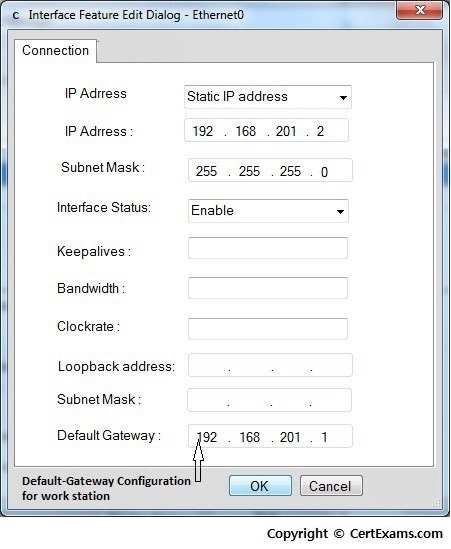Click Default Gateway's second octet 168
Screen dimensions: 451x549
[x=250, y=437]
